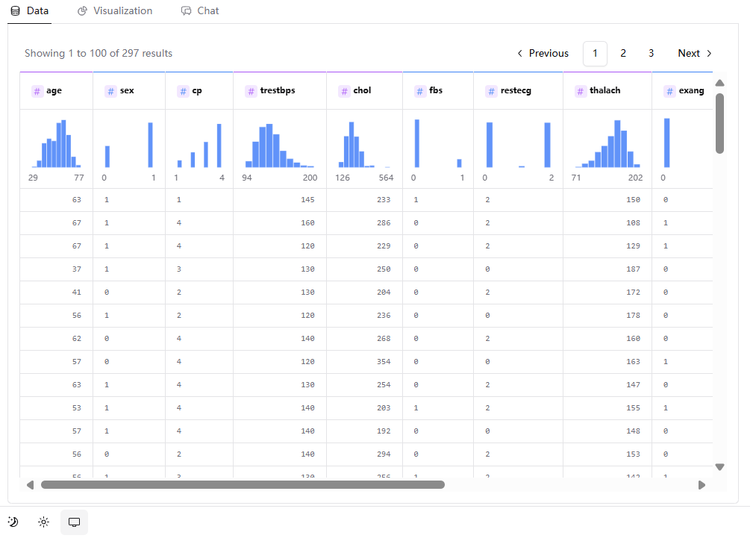
Task: Click the horizontal scrollbar thumb
Action: click(x=243, y=485)
